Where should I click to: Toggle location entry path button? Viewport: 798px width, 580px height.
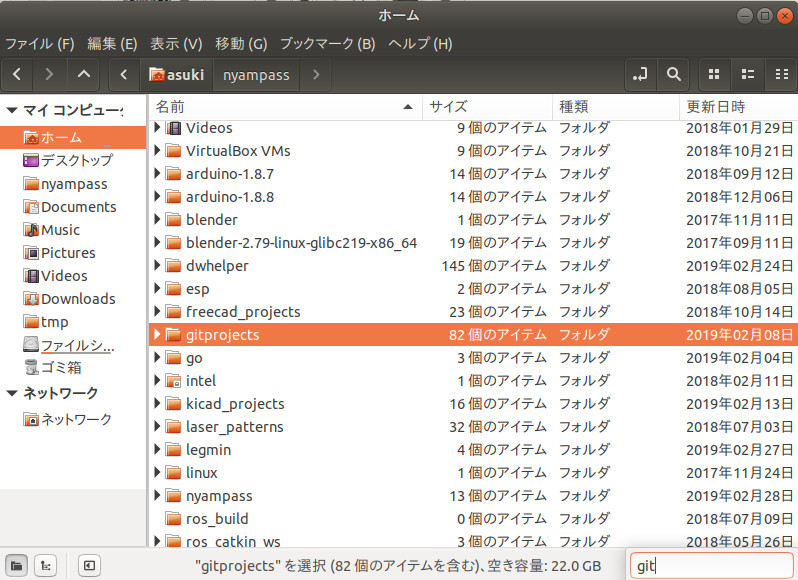click(640, 75)
